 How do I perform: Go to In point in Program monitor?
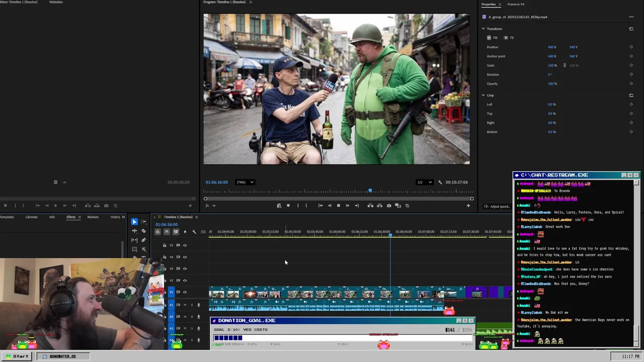pyautogui.click(x=320, y=206)
